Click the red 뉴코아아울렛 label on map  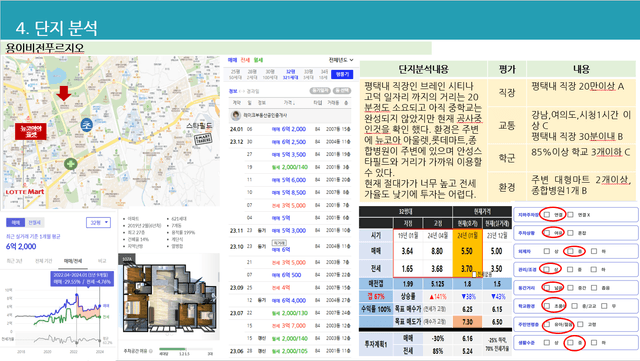click(31, 131)
